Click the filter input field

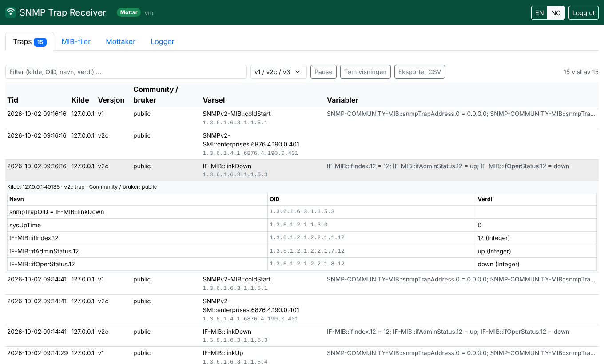(x=126, y=72)
